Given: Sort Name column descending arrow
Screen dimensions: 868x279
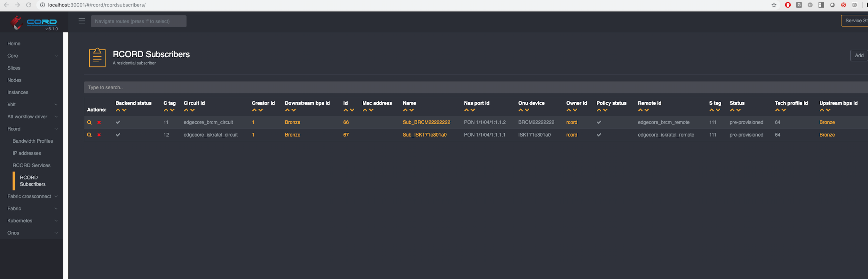Looking at the screenshot, I should 411,110.
